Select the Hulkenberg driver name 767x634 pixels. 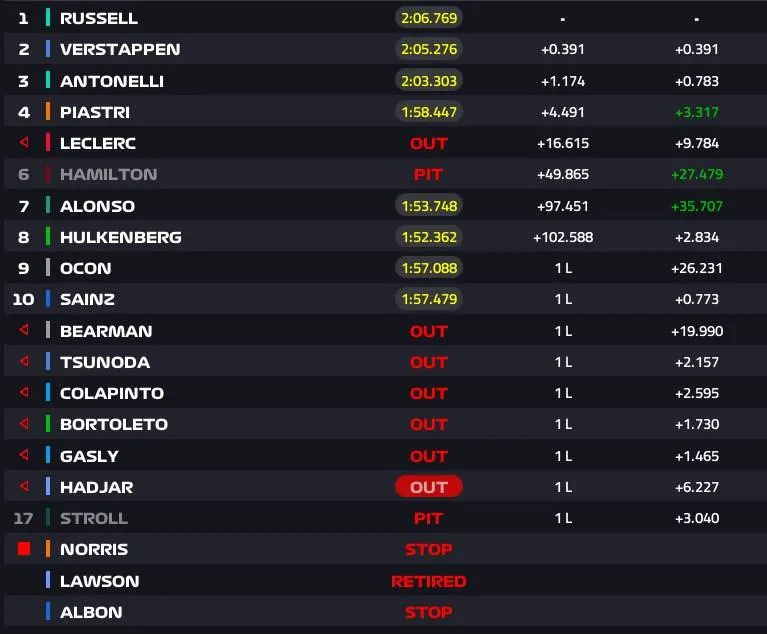click(121, 237)
